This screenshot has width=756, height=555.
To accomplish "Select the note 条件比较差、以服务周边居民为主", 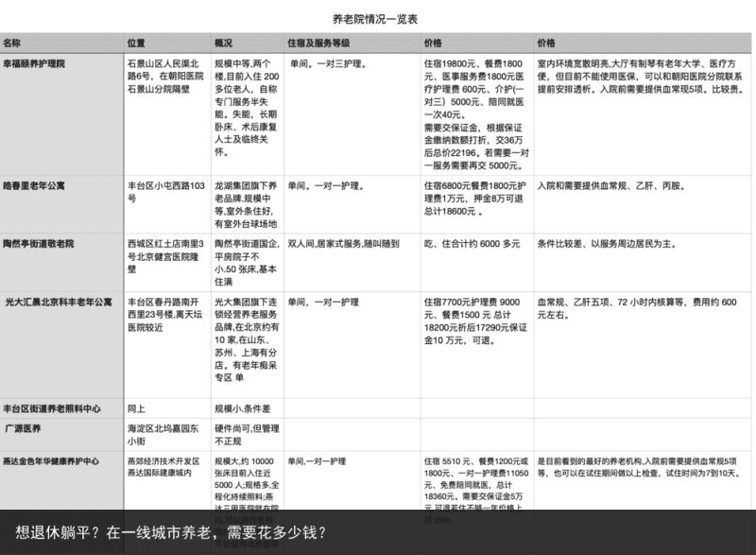I will coord(607,244).
